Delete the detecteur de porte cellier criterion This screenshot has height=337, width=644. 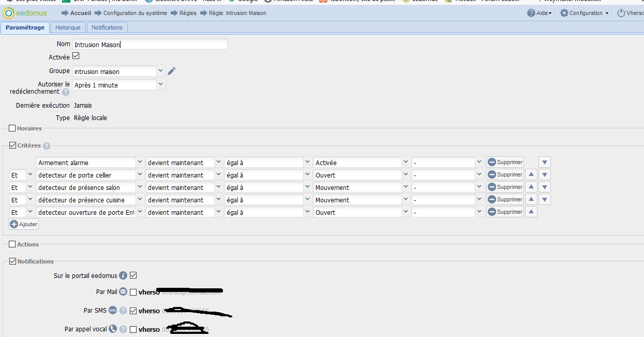[505, 174]
